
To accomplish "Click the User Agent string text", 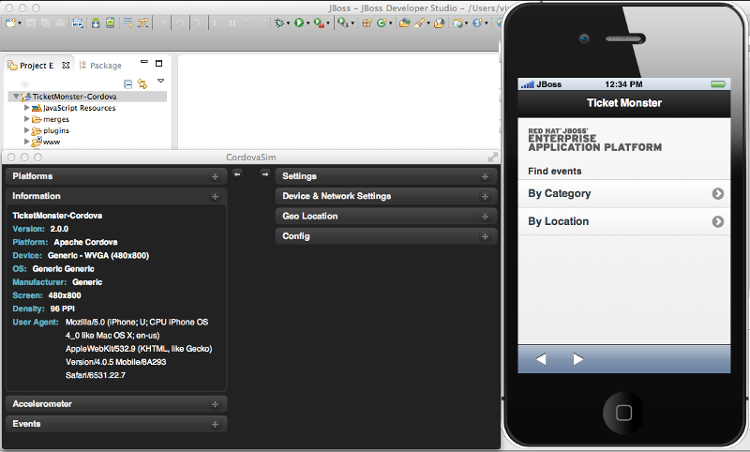I will pyautogui.click(x=139, y=349).
